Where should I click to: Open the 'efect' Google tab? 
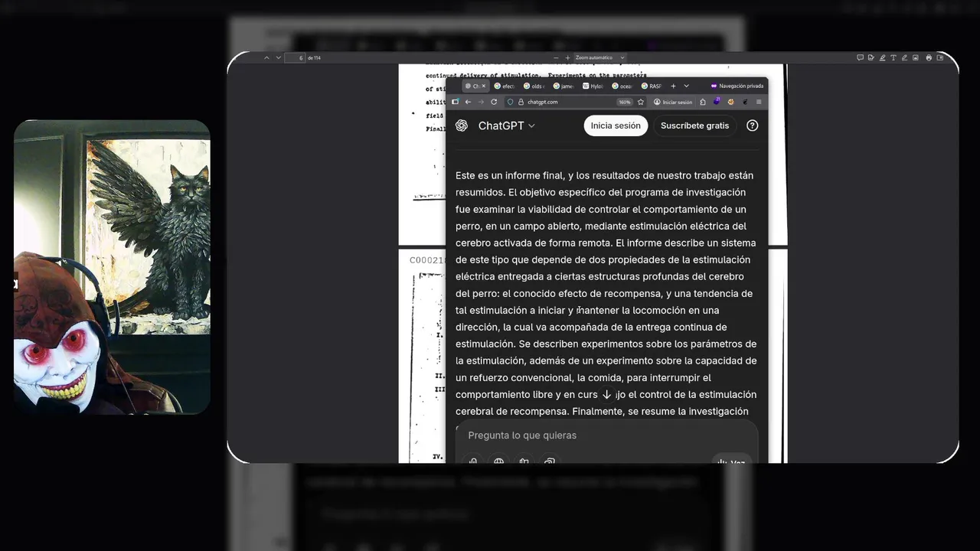505,86
